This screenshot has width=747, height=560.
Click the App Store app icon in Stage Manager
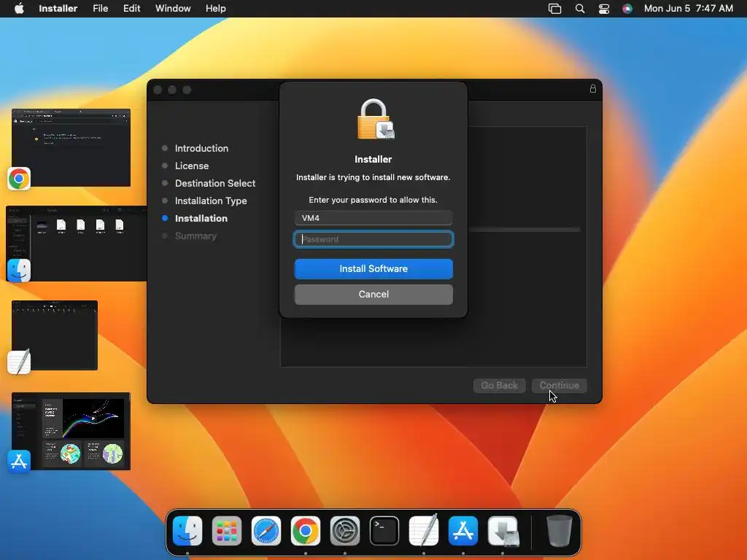(x=19, y=462)
